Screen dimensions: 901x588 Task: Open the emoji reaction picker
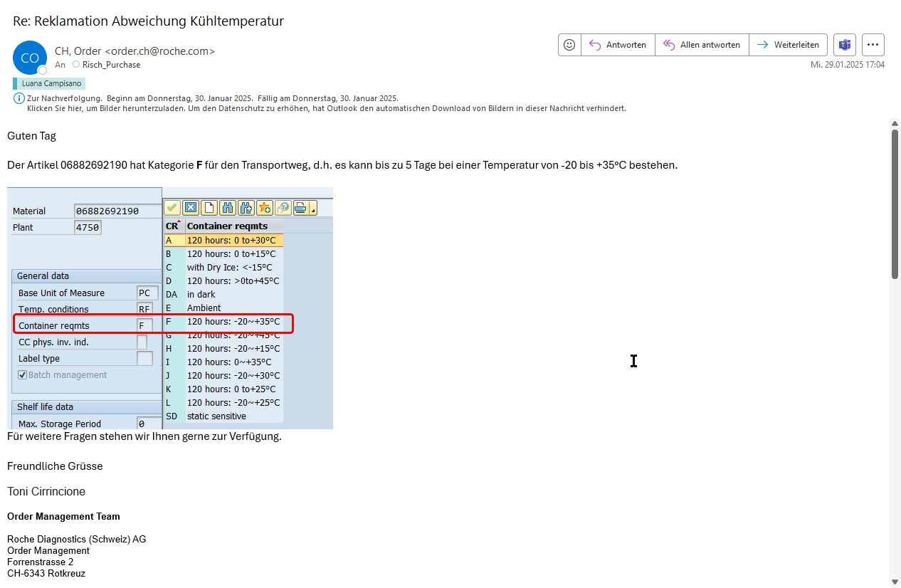pos(569,44)
